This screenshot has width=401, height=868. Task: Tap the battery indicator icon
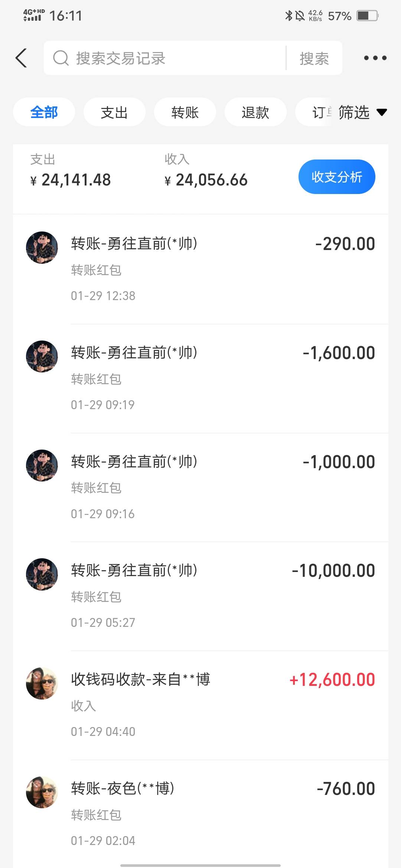(x=367, y=16)
